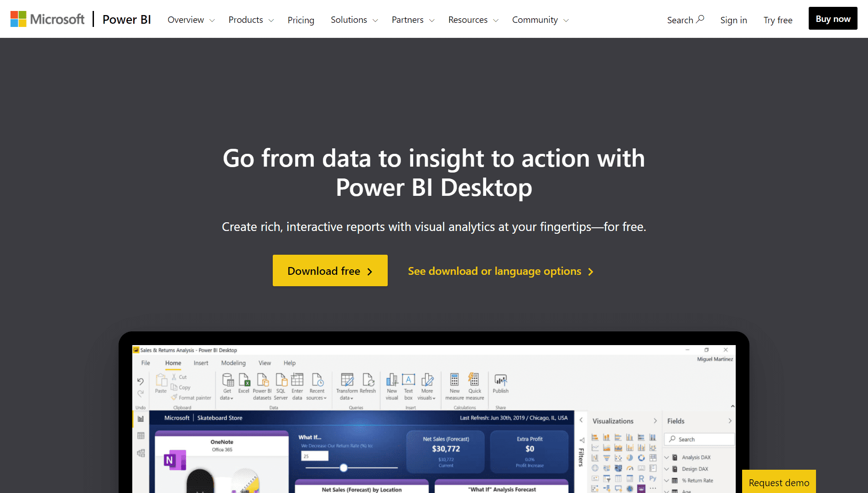Open the Recent sources dropdown

click(317, 386)
